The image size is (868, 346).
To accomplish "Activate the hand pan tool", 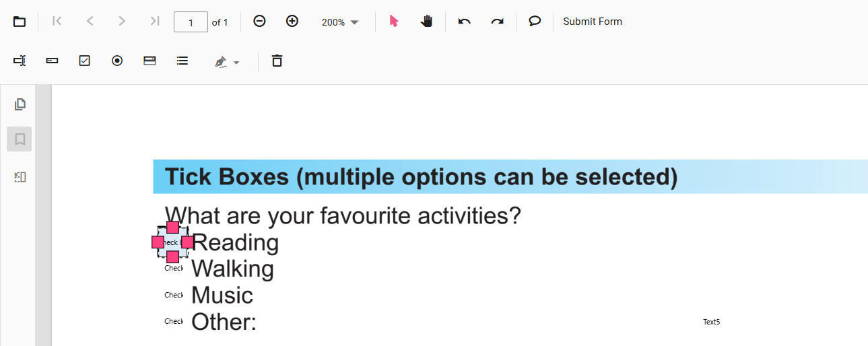I will 426,22.
